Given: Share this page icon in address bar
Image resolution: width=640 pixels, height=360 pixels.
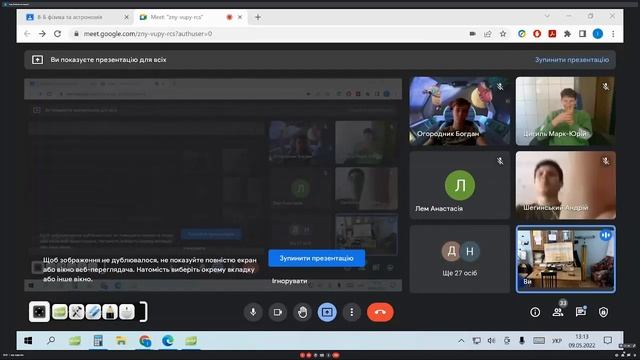Looking at the screenshot, I should point(488,34).
